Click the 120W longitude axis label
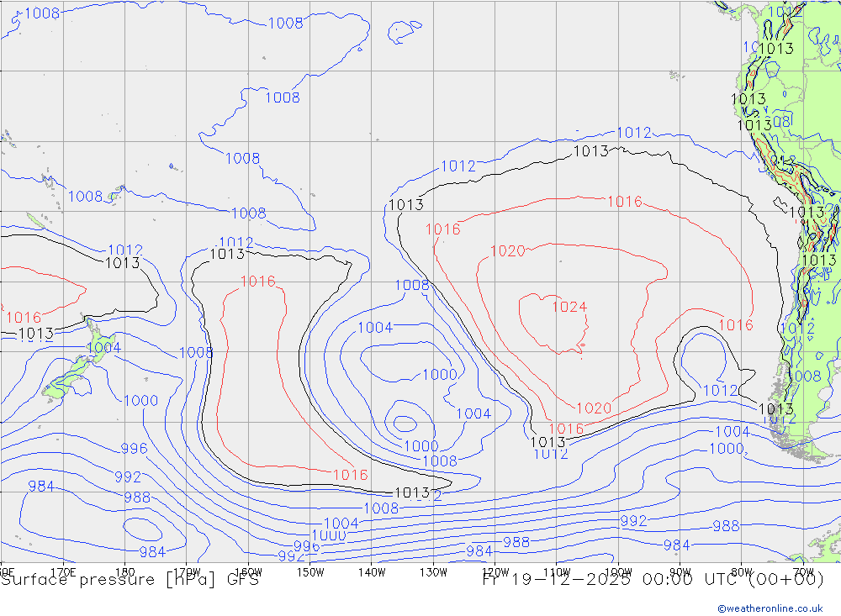This screenshot has width=841, height=616. click(x=495, y=572)
